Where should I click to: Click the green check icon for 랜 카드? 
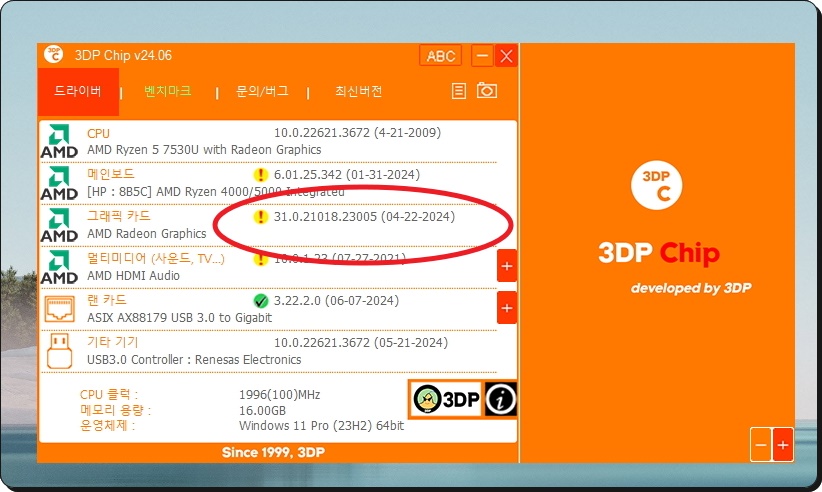pos(261,301)
